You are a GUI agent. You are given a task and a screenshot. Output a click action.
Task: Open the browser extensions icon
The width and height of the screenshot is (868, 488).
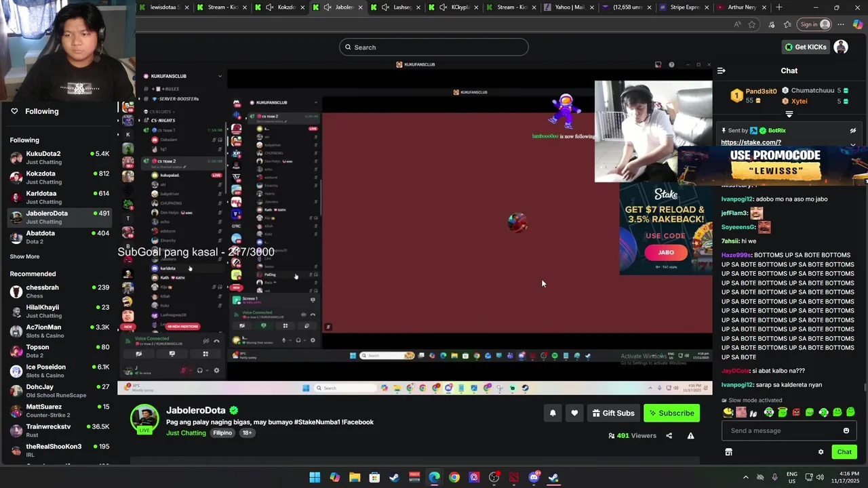point(772,24)
